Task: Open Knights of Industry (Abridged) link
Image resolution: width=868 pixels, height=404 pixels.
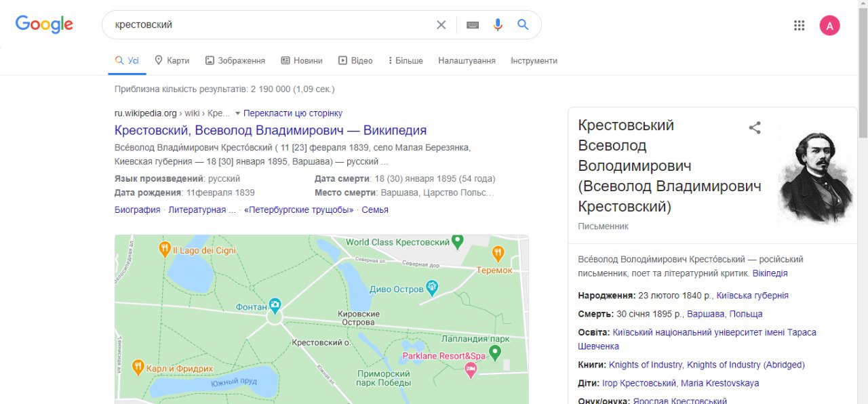Action: pos(746,365)
